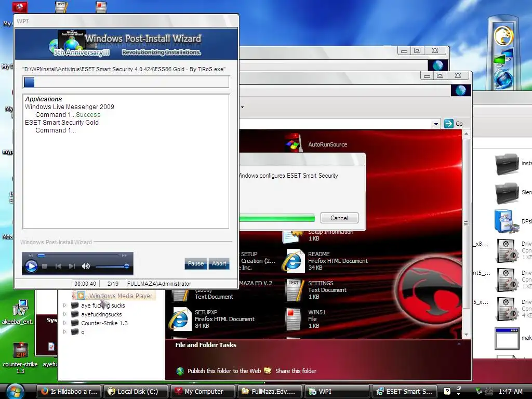Open the second black folder labeled Sier
This screenshot has height=399, width=532.
[x=507, y=193]
